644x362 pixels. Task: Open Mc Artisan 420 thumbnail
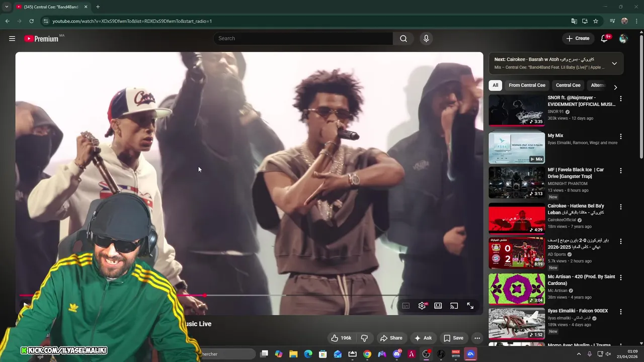pos(517,289)
